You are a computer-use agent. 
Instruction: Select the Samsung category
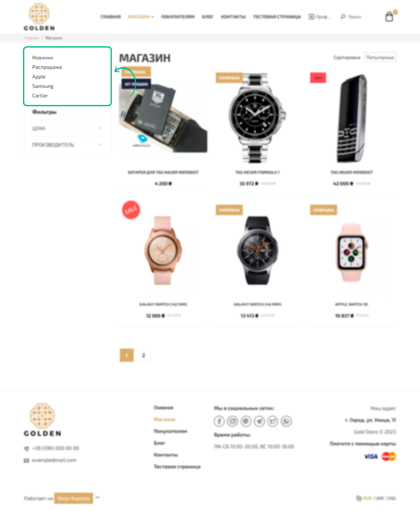click(x=43, y=86)
